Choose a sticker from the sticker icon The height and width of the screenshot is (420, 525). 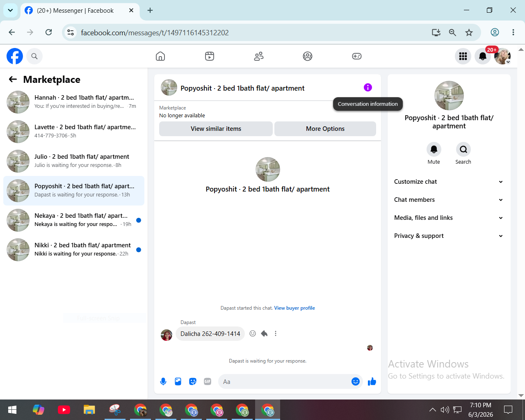coord(193,381)
